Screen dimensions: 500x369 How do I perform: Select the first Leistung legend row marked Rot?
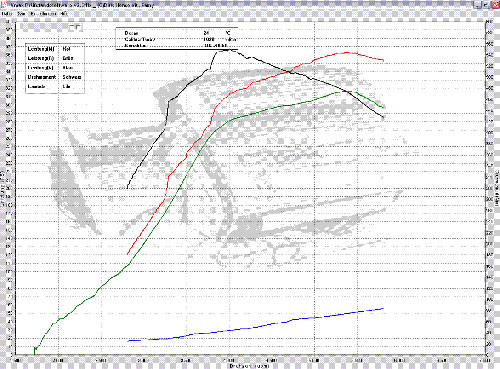click(55, 49)
